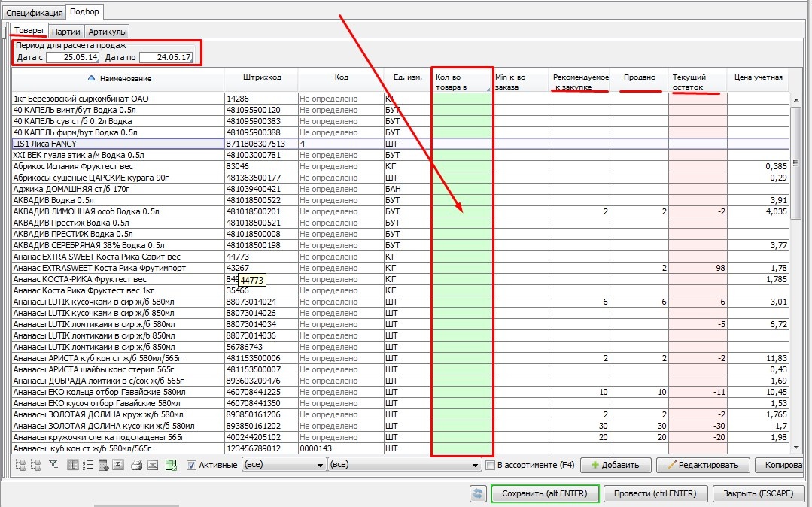Click the Добавить button with plus icon
Viewport: 812px width, 507px height.
pyautogui.click(x=615, y=465)
